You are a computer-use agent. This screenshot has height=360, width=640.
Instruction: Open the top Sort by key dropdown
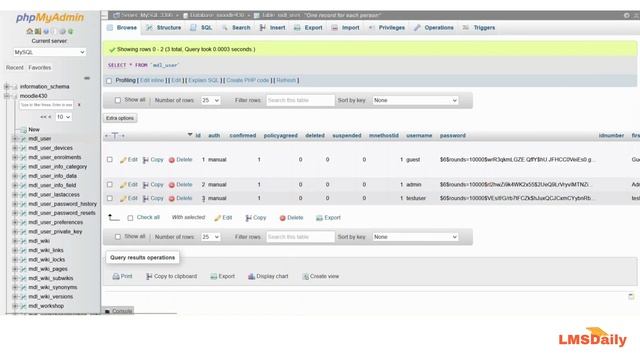coord(415,100)
